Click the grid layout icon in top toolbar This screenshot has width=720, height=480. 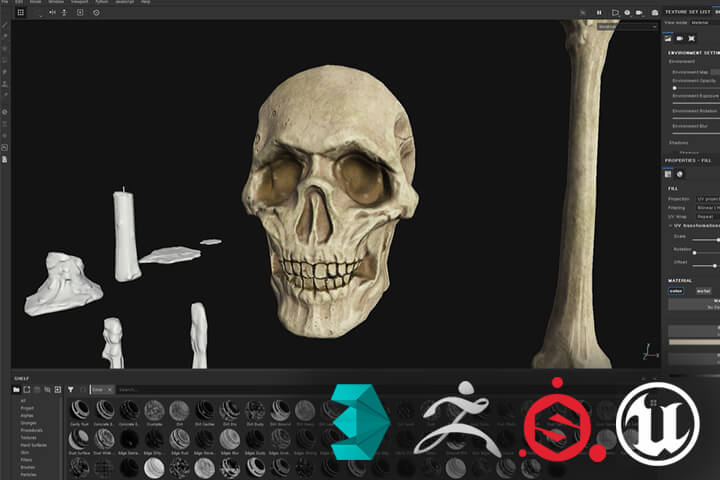(21, 12)
